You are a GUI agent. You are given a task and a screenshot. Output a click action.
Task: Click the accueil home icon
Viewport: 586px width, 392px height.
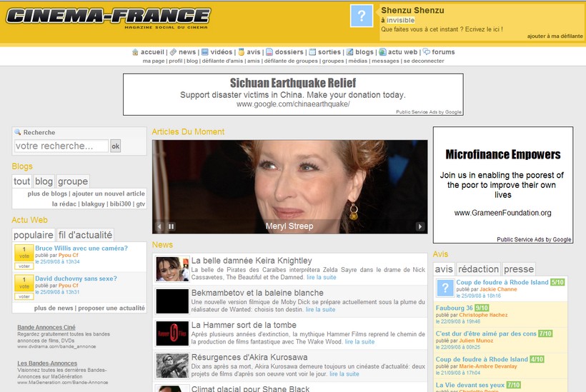coord(135,52)
